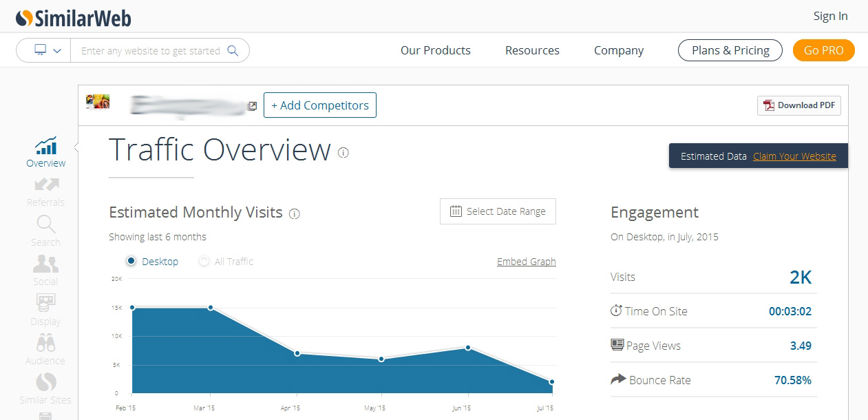Go to the Search sidebar section
The image size is (868, 420).
tap(46, 231)
